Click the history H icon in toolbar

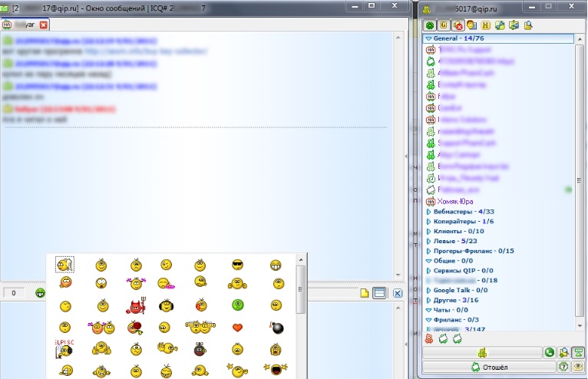coord(486,25)
